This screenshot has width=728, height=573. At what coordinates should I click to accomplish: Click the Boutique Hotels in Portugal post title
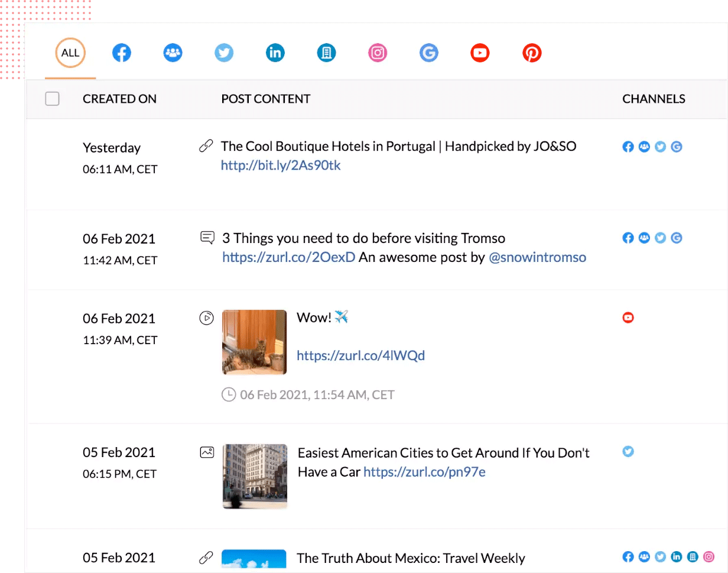[398, 146]
